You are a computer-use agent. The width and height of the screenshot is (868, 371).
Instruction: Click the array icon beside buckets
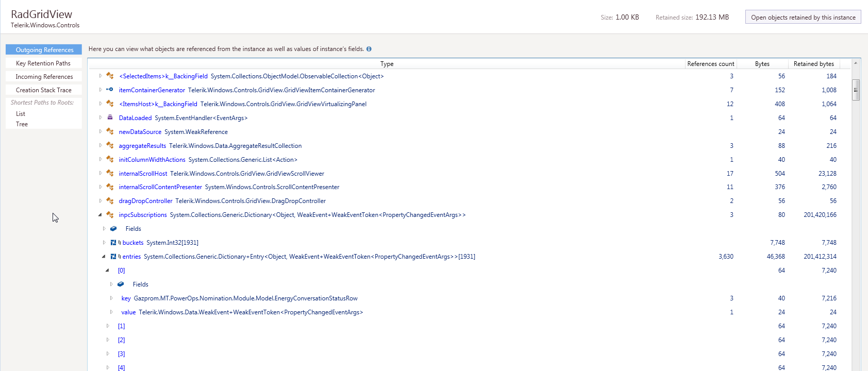(113, 242)
